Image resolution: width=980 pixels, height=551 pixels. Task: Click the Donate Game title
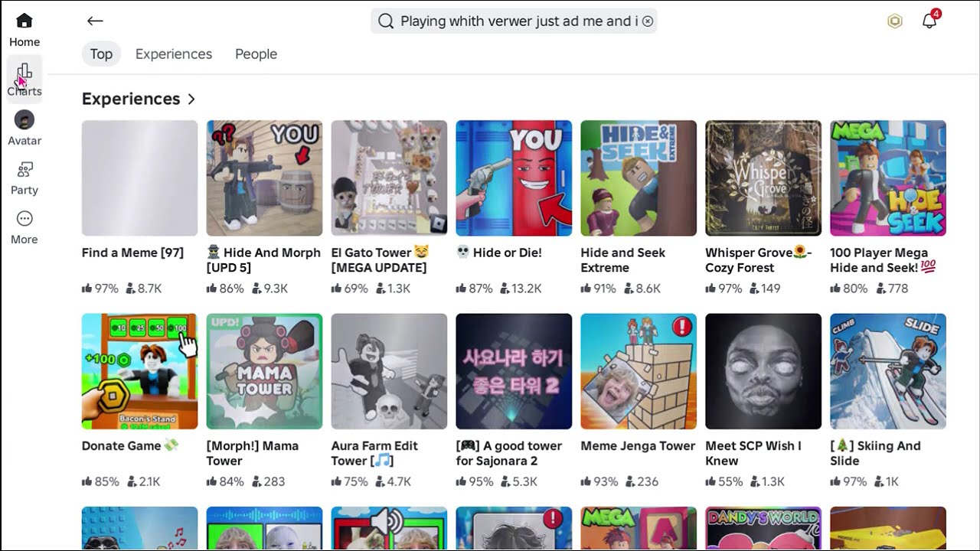[x=129, y=445]
